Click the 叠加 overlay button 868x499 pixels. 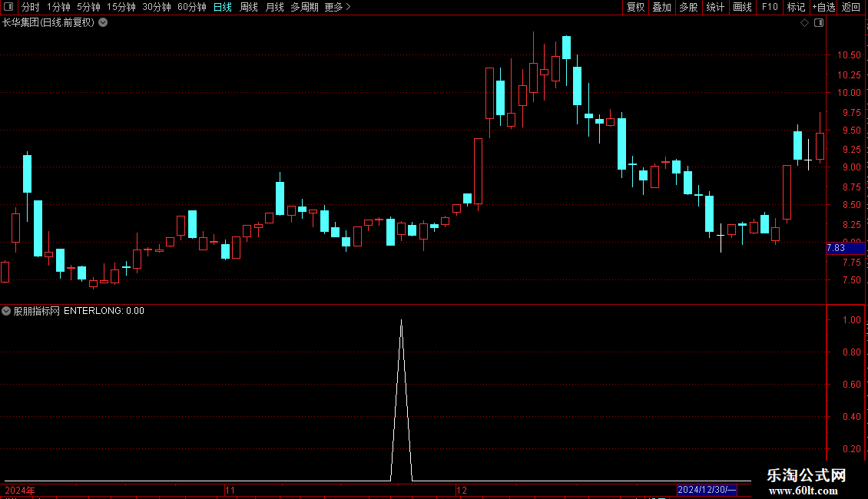(x=662, y=7)
